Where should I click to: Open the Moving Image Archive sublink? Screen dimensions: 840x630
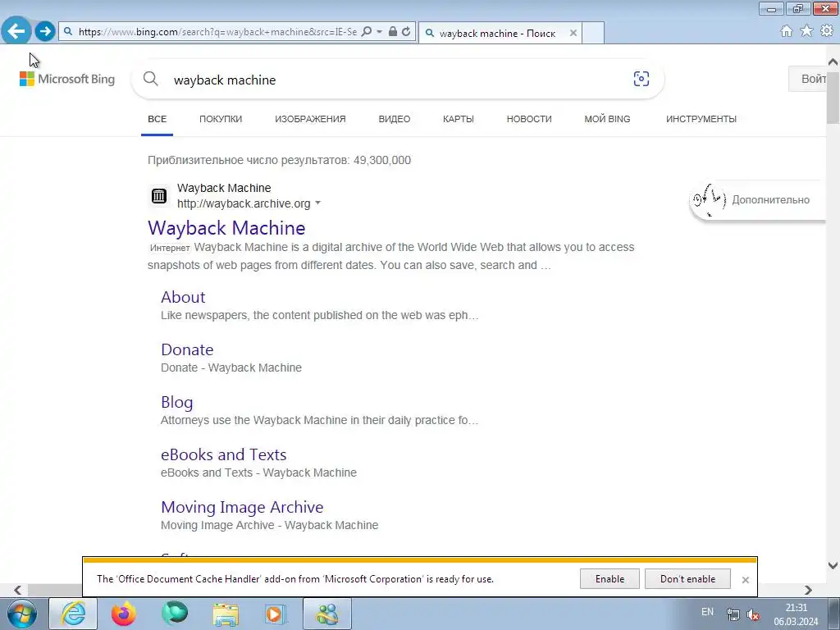click(x=242, y=507)
